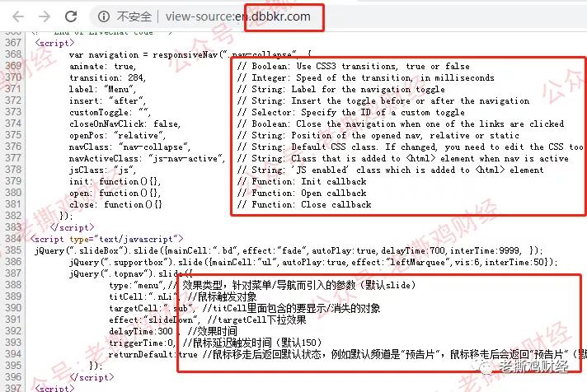
Task: Click the comment 'Function: Close callback'
Action: (x=304, y=204)
